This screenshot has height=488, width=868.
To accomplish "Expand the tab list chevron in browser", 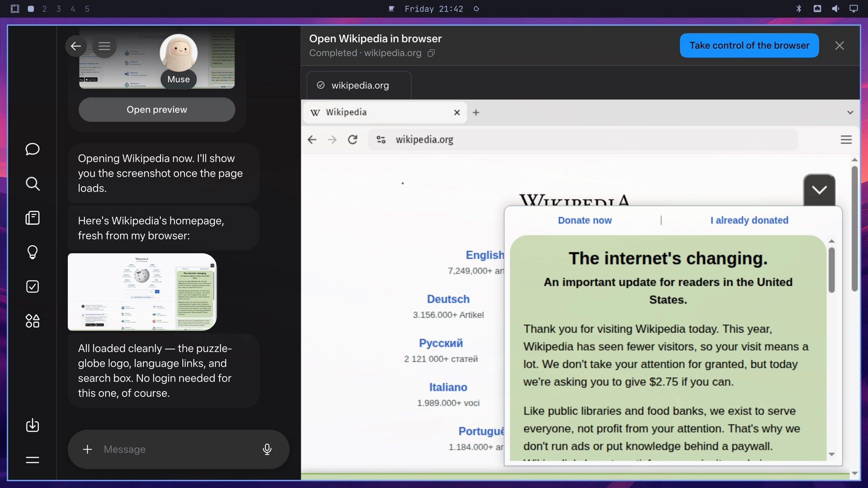I will [850, 113].
